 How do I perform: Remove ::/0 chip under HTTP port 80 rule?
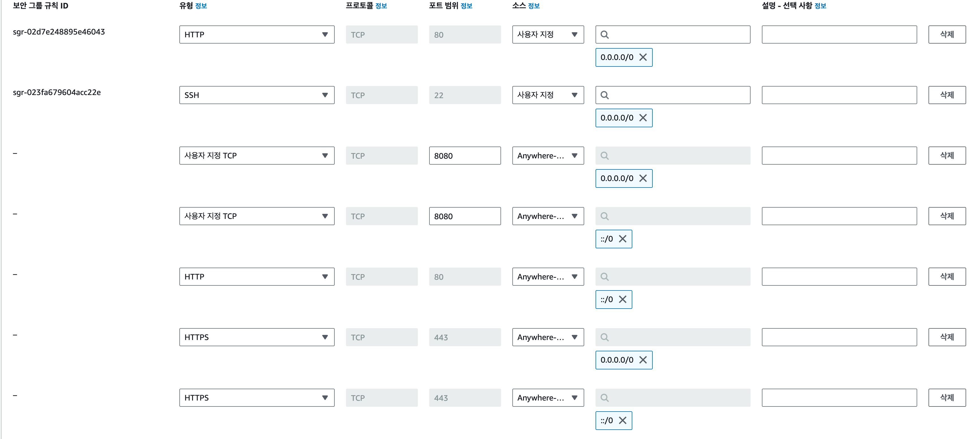pyautogui.click(x=622, y=299)
